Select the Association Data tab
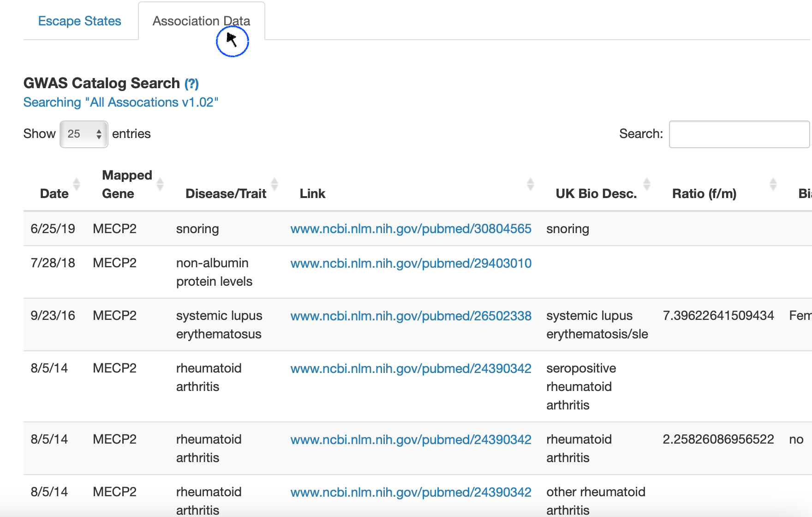812x517 pixels. (201, 21)
